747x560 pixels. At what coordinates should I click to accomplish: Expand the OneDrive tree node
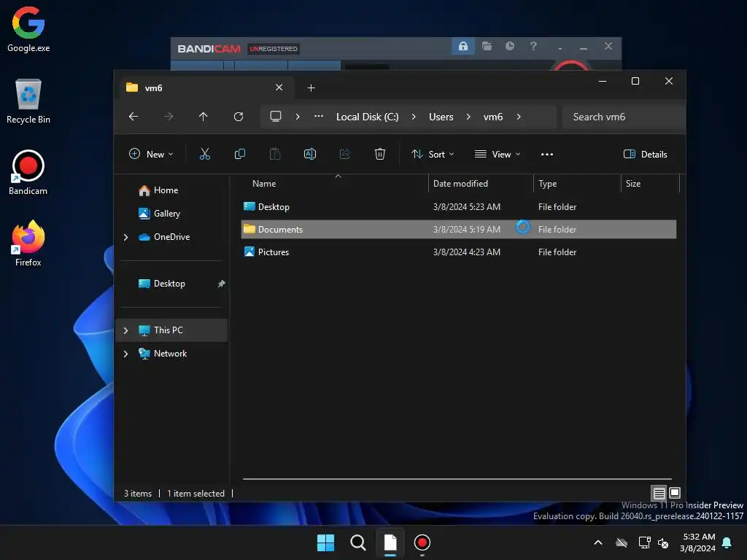[x=125, y=237]
